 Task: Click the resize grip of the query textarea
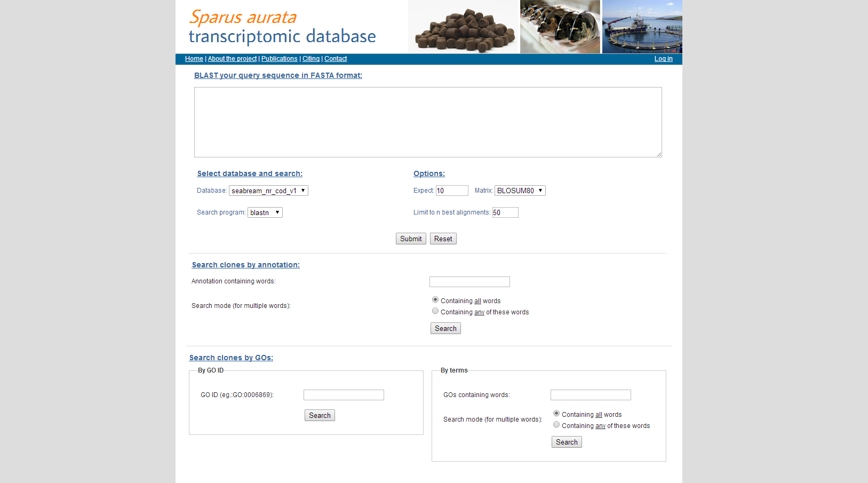tap(659, 154)
